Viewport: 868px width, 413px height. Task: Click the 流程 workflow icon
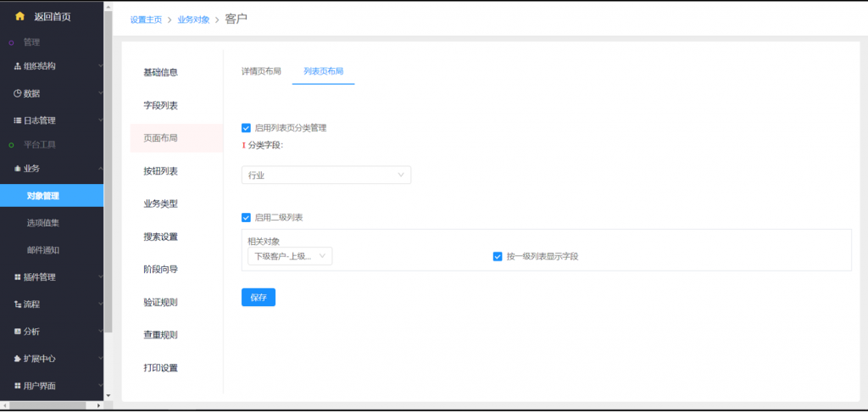tap(17, 304)
